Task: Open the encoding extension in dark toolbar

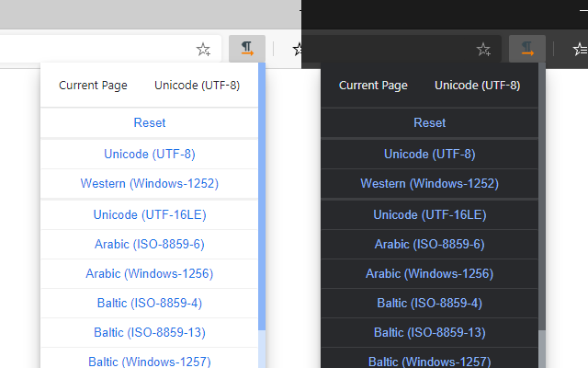Action: coord(527,49)
